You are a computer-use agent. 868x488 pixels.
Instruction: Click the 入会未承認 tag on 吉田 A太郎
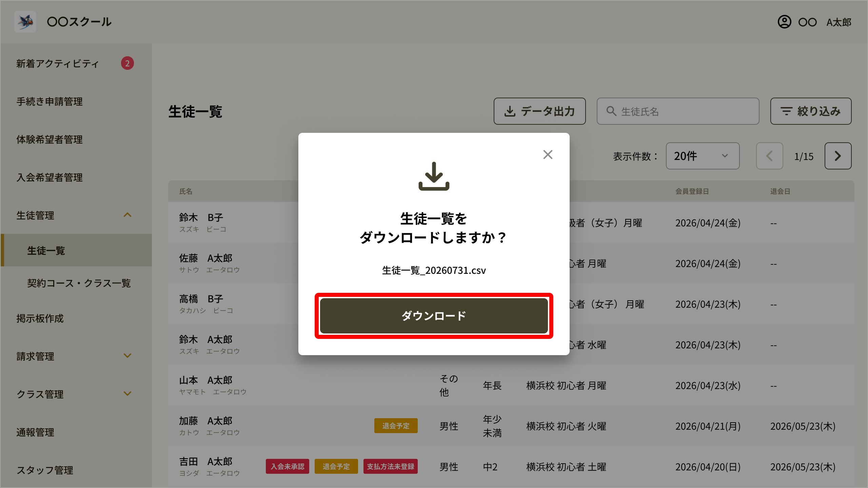tap(287, 467)
